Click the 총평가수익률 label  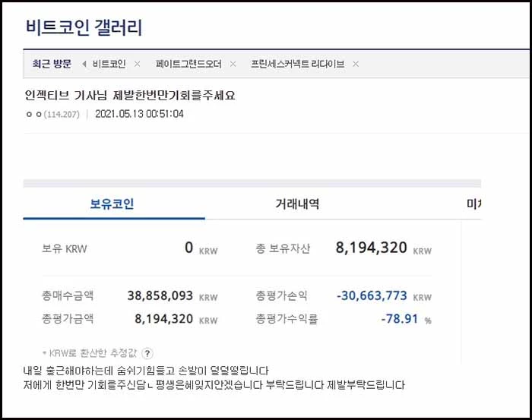(x=287, y=319)
